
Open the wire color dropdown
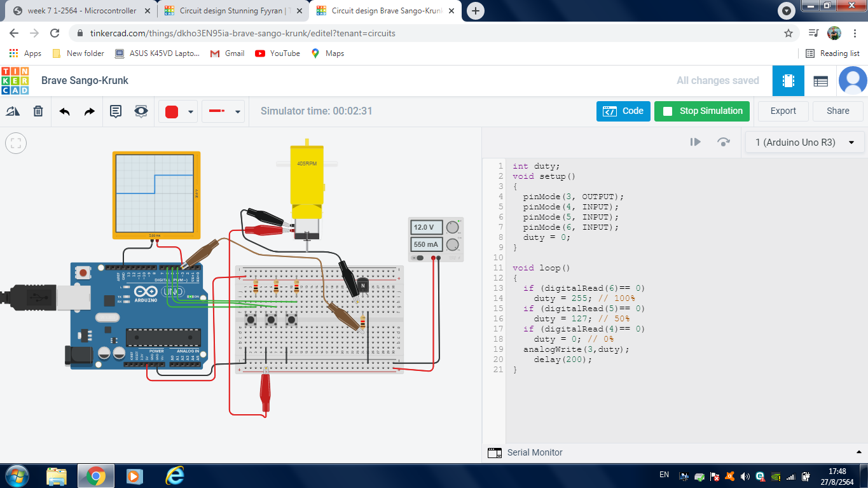pyautogui.click(x=178, y=111)
